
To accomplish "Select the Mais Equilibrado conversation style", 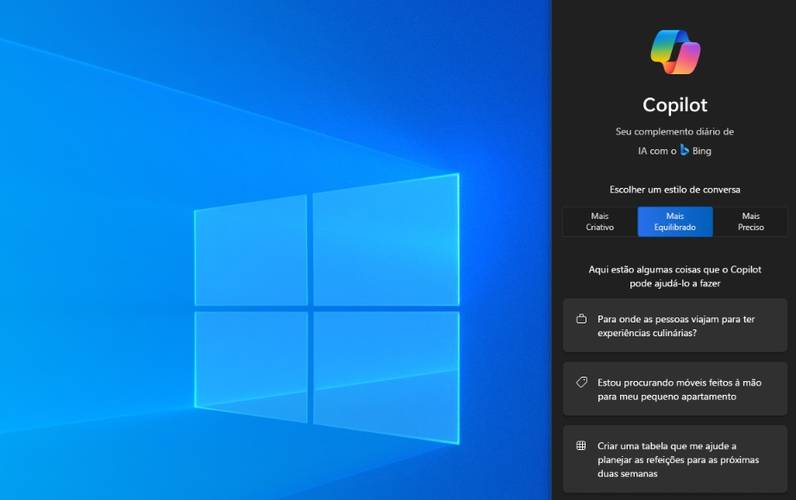I will 675,222.
